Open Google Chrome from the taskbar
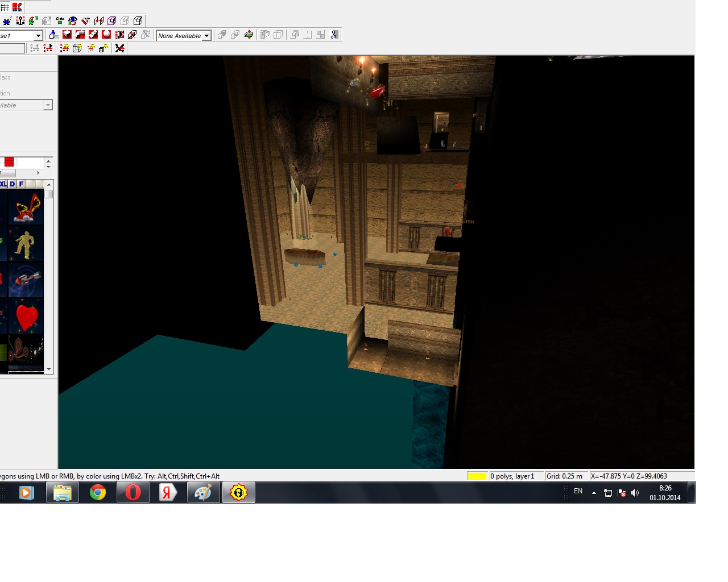This screenshot has height=582, width=728. point(98,492)
